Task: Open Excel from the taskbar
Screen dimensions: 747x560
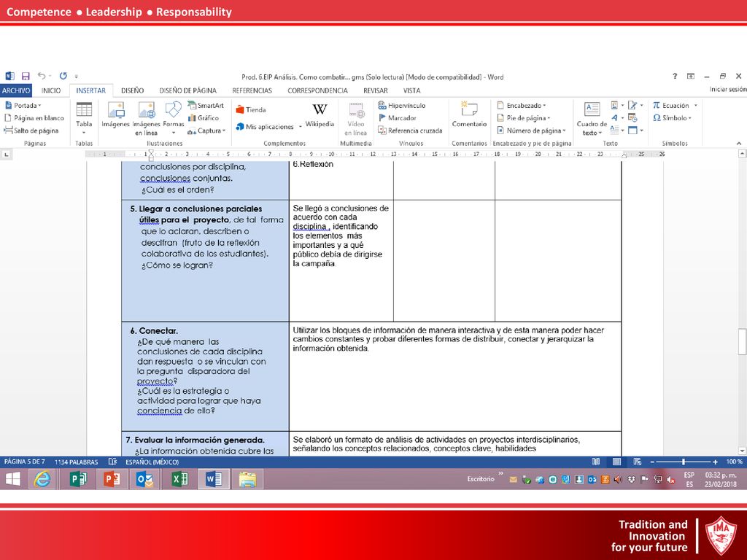Action: [x=180, y=479]
